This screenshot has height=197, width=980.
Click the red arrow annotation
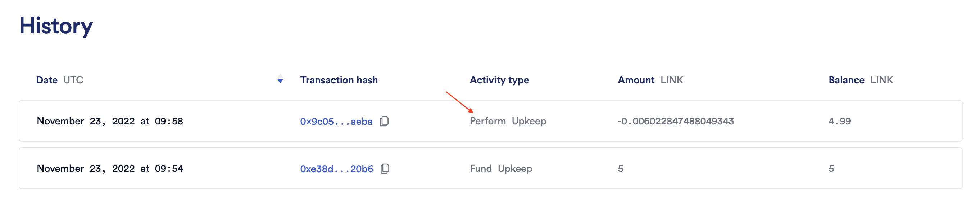[459, 102]
